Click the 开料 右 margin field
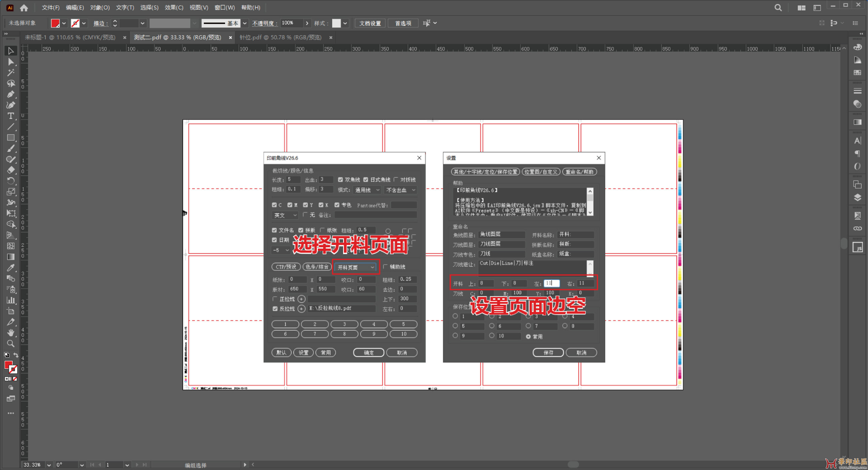868x470 pixels. [x=585, y=283]
